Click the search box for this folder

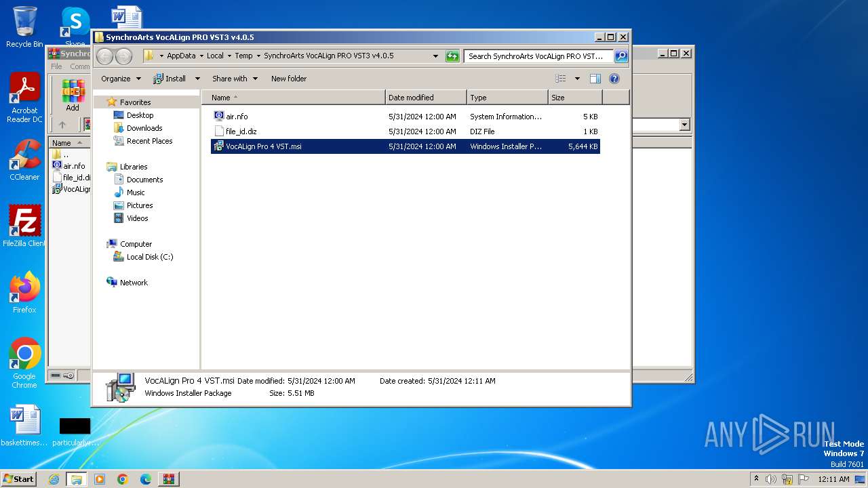coord(538,56)
